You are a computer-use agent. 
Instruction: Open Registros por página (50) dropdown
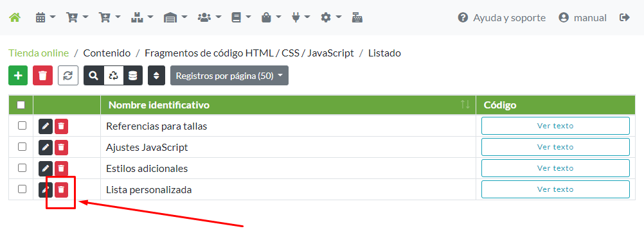tap(229, 76)
